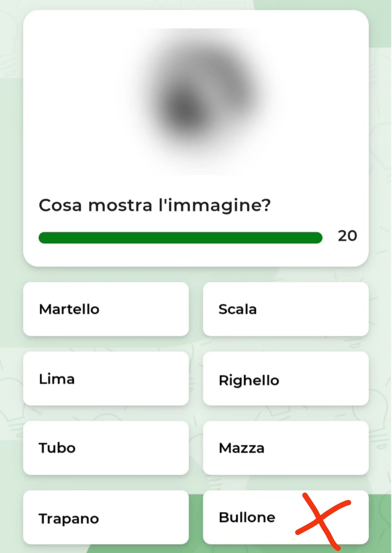
Task: Pick the answer meaning drill
Action: pos(106,517)
